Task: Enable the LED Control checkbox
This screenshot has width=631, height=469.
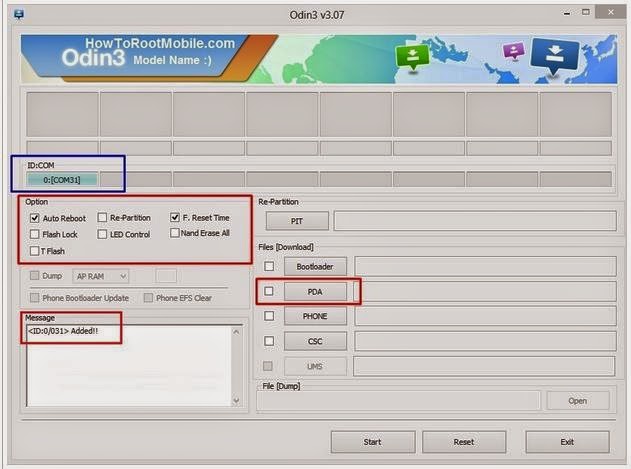Action: point(102,234)
